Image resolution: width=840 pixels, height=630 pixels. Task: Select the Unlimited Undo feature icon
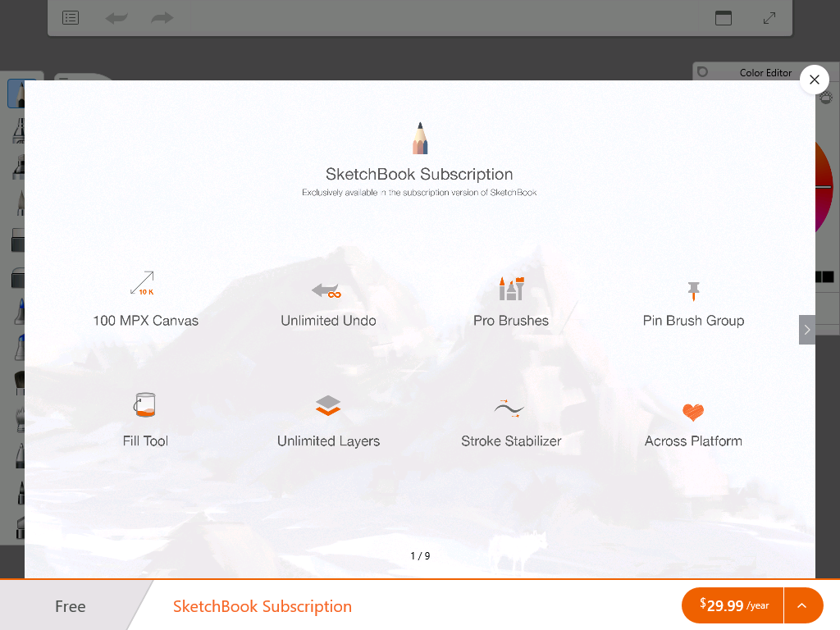[x=326, y=290]
